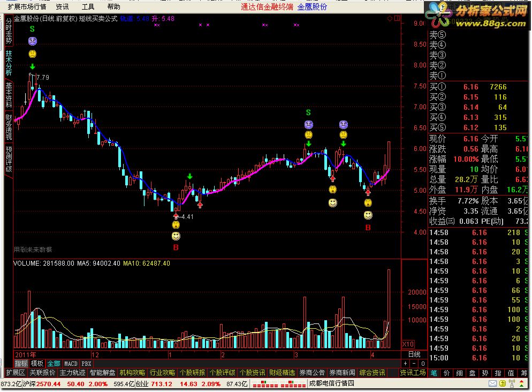Open 基本资料 side tab
Image resolution: width=532 pixels, height=392 pixels.
coord(9,95)
